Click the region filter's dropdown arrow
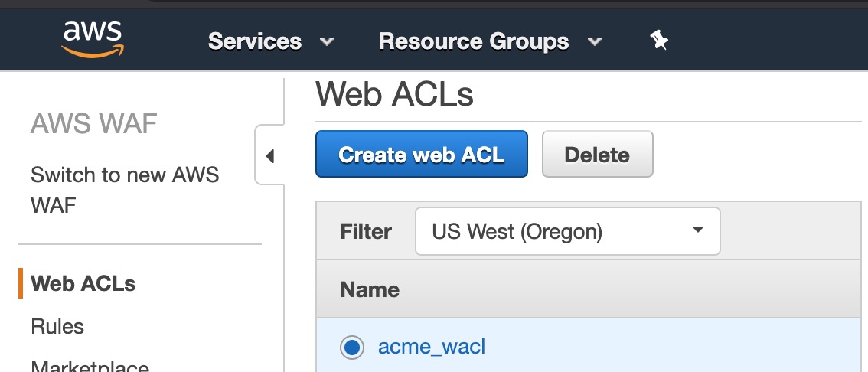Viewport: 868px width, 372px height. (698, 230)
